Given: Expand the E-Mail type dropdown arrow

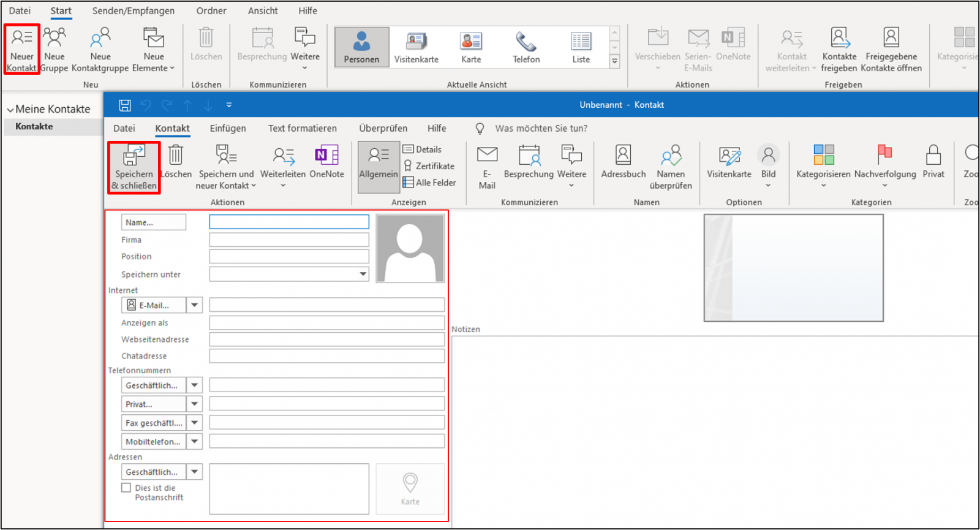Looking at the screenshot, I should pyautogui.click(x=195, y=305).
